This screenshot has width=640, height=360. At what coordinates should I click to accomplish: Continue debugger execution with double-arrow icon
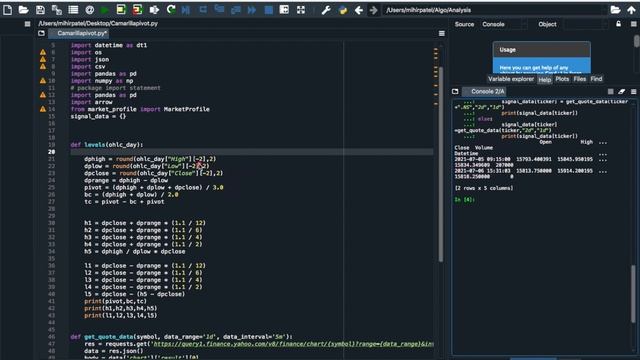pos(252,10)
